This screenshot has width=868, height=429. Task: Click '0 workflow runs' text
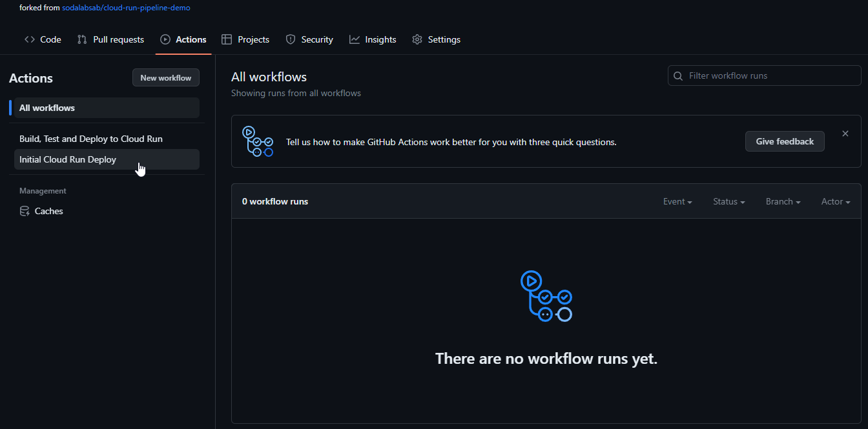tap(275, 201)
